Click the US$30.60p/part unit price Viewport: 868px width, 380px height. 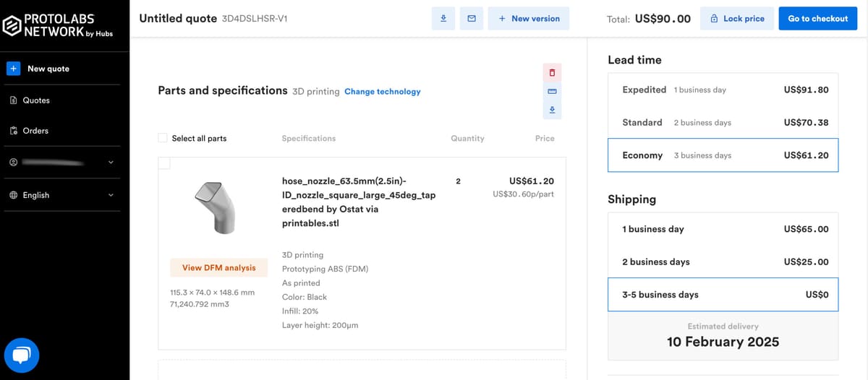(524, 194)
